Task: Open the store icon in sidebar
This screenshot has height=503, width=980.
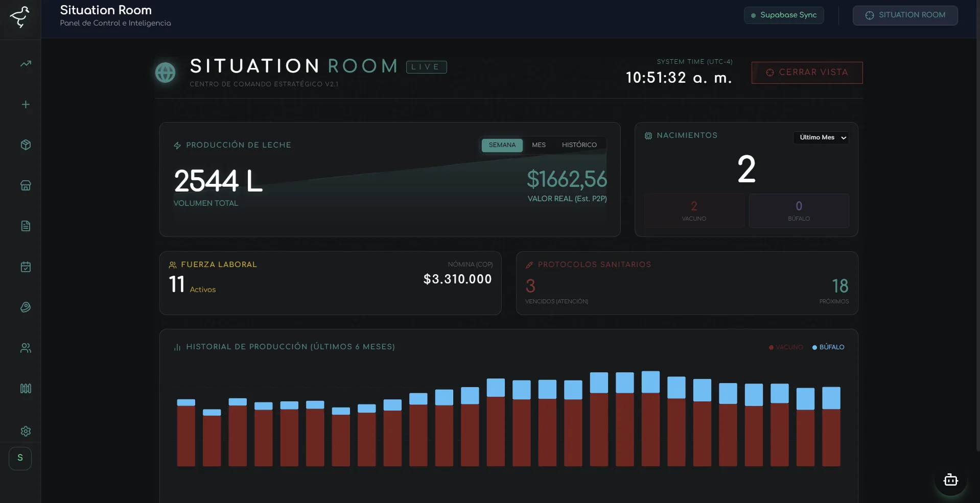Action: [26, 185]
